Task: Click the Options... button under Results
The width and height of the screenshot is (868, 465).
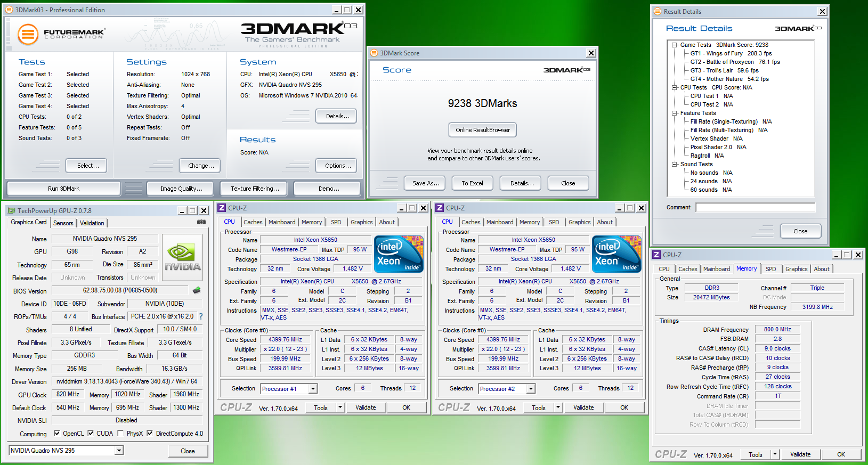Action: click(336, 166)
